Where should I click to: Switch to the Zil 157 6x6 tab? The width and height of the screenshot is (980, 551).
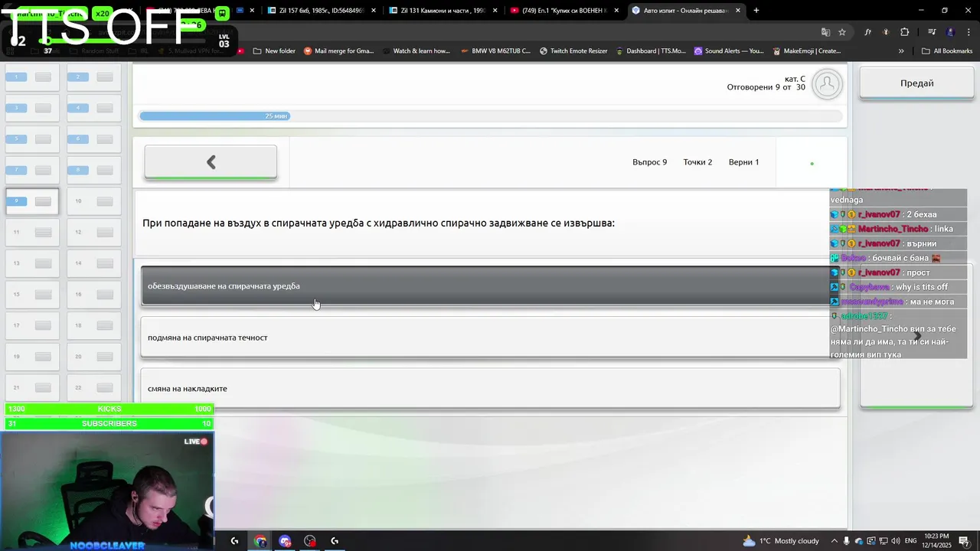(320, 11)
